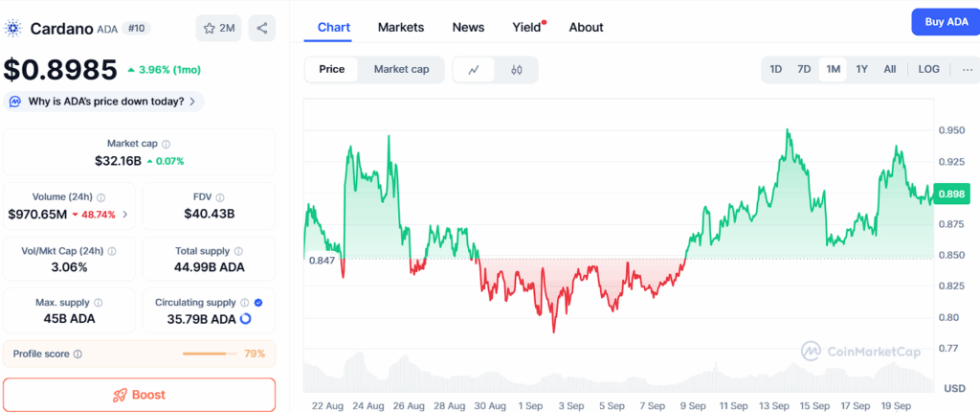Click the Cardano logo icon

[x=13, y=28]
